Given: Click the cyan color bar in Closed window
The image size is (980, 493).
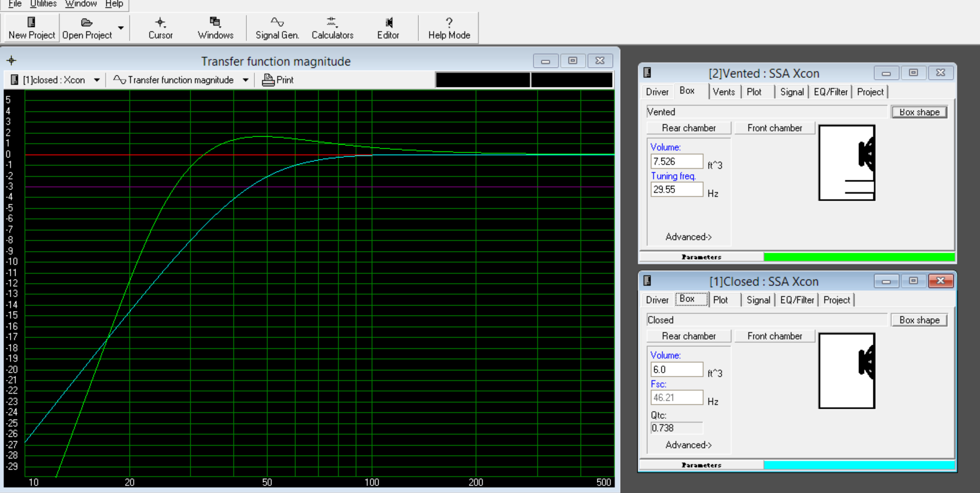Looking at the screenshot, I should pos(859,465).
